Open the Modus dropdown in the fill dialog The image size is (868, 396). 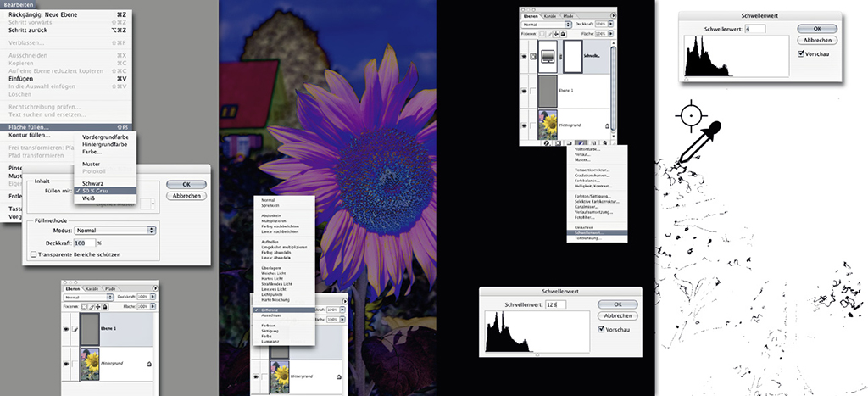click(x=114, y=230)
